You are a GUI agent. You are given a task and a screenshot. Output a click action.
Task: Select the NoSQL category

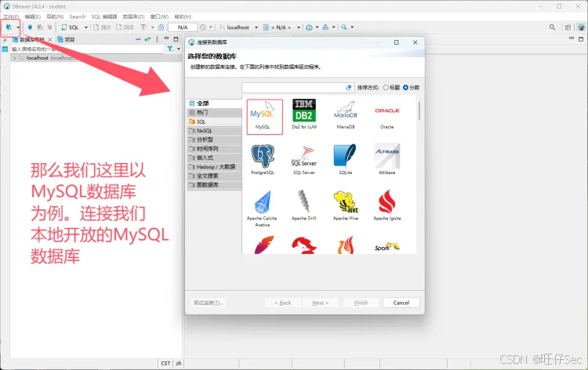pyautogui.click(x=215, y=130)
